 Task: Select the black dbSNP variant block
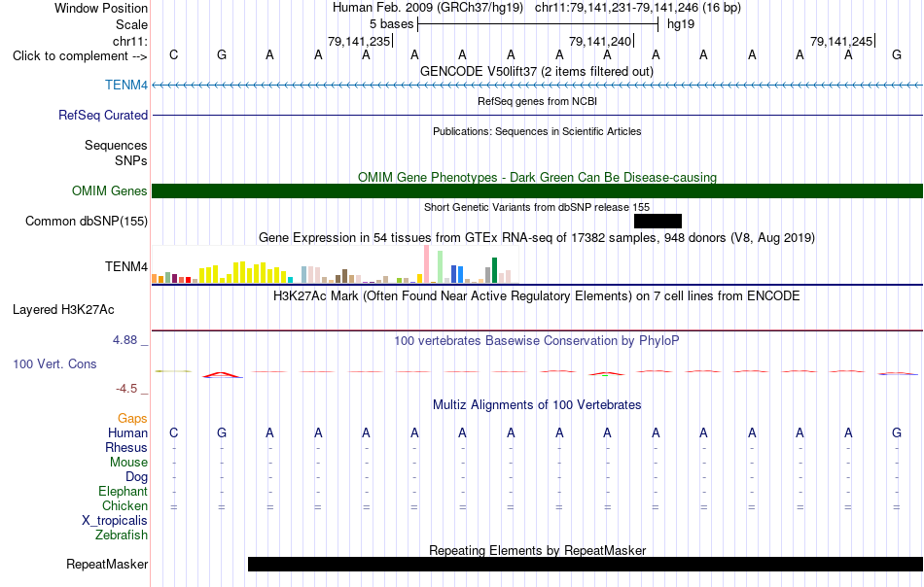[657, 221]
